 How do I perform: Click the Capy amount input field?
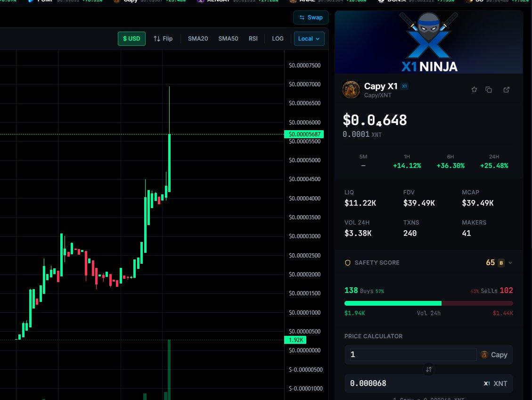[x=413, y=355]
